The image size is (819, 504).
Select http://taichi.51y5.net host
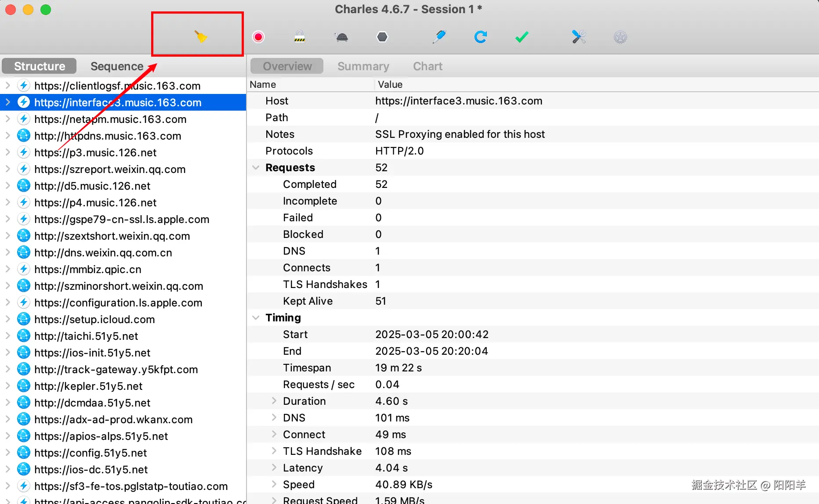click(x=86, y=336)
